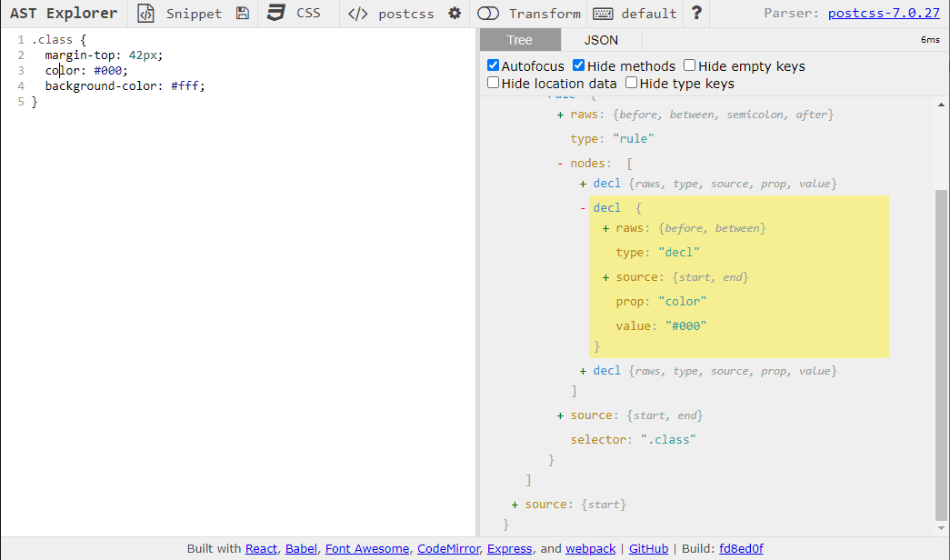Screen dimensions: 950x560
Task: Open the Babel link in footer
Action: pyautogui.click(x=301, y=548)
